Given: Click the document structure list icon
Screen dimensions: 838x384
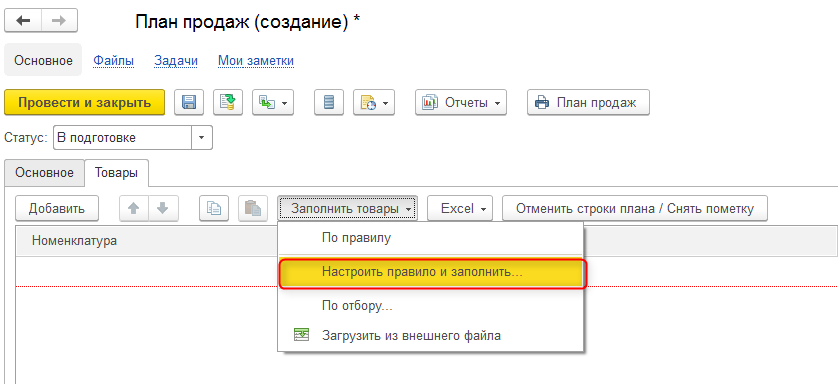Looking at the screenshot, I should [329, 102].
